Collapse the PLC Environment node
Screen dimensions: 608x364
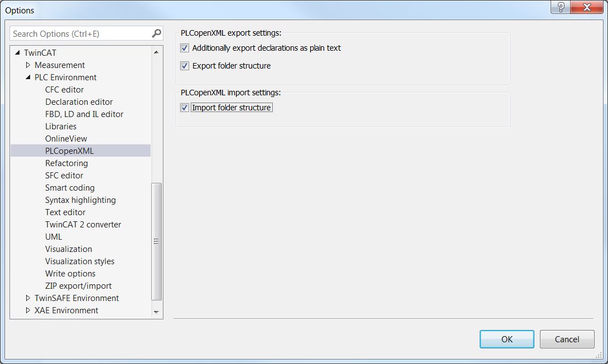28,77
